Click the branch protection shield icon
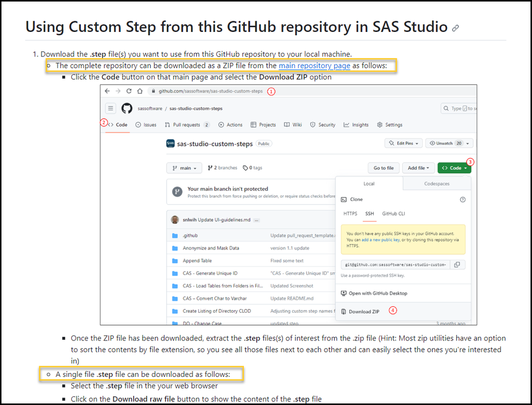Screen dimensions: 532x405 [177, 192]
